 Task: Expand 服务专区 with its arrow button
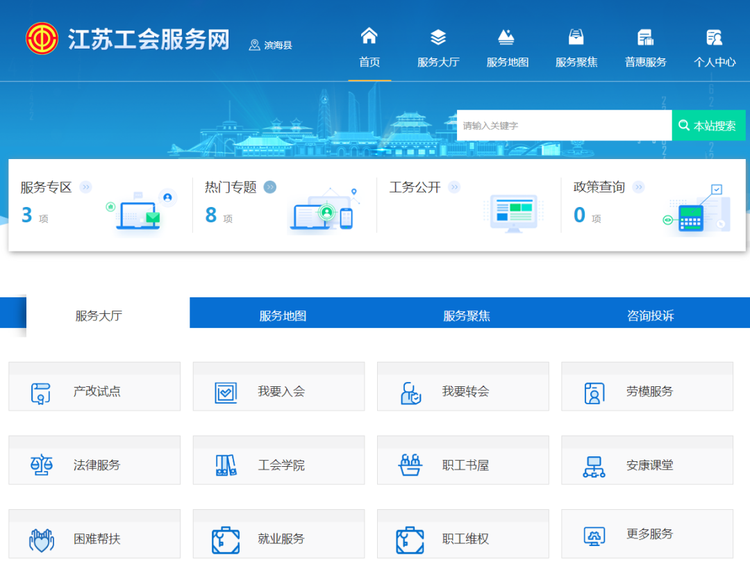(86, 187)
